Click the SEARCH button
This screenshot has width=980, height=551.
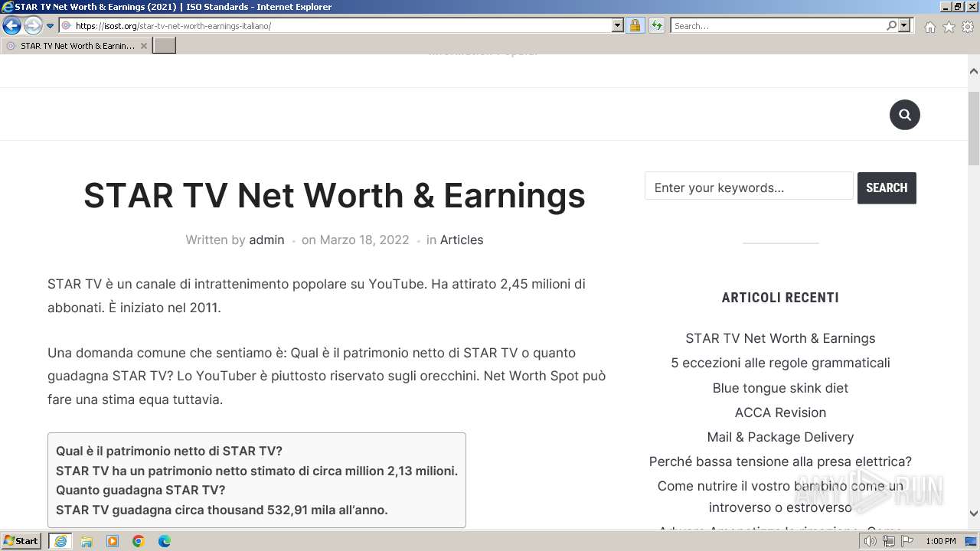point(887,187)
